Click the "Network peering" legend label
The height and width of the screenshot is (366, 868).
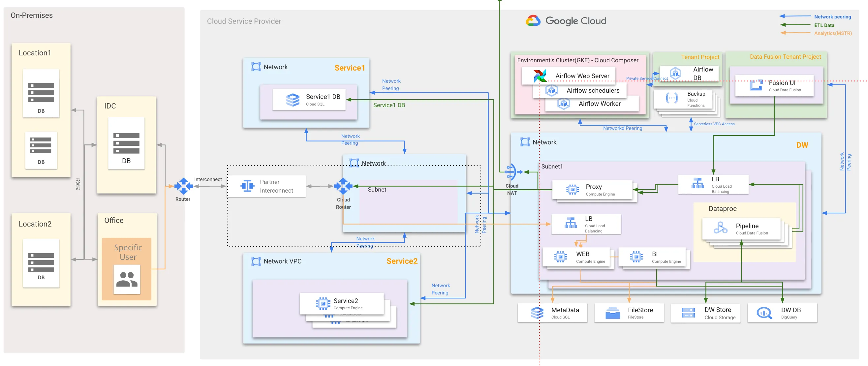[832, 17]
